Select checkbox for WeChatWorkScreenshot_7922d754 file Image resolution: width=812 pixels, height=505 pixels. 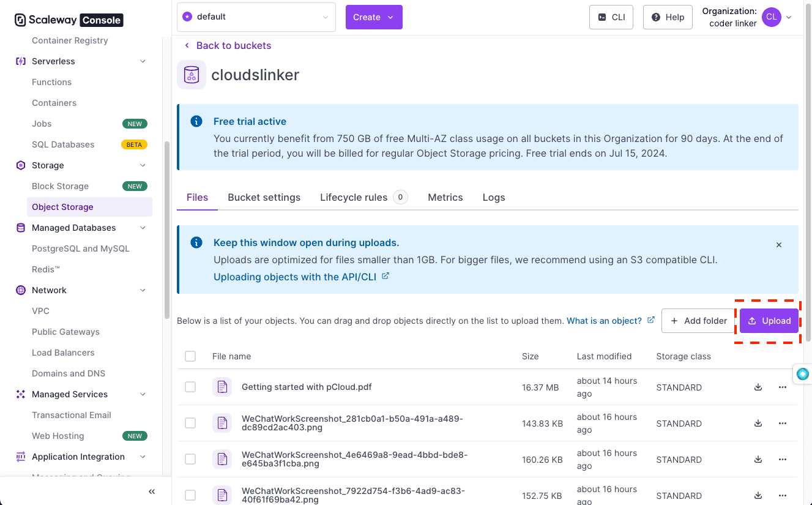pyautogui.click(x=190, y=495)
